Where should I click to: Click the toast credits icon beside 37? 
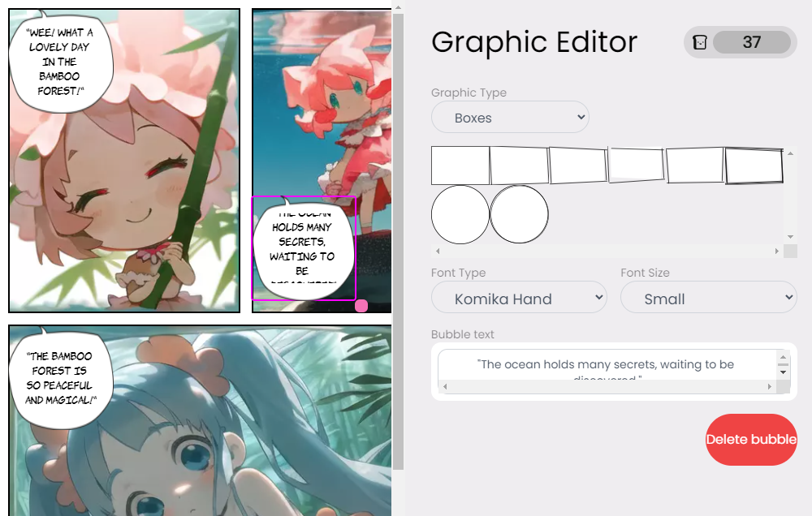tap(699, 42)
